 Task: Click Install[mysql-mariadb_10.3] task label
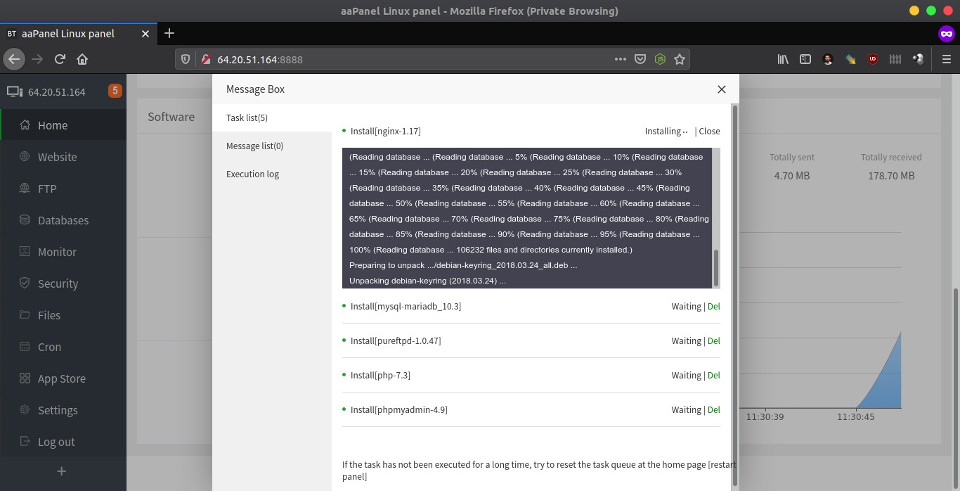pyautogui.click(x=405, y=307)
